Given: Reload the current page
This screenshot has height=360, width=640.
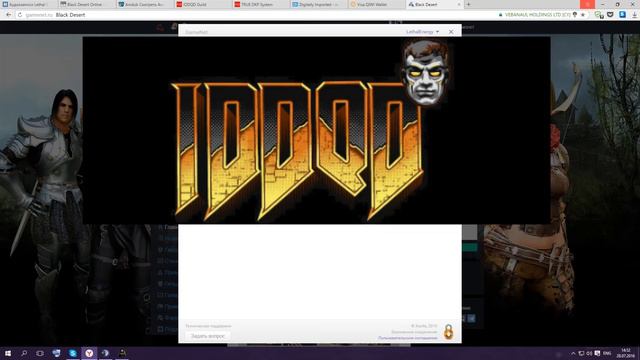Looking at the screenshot, I should point(20,15).
